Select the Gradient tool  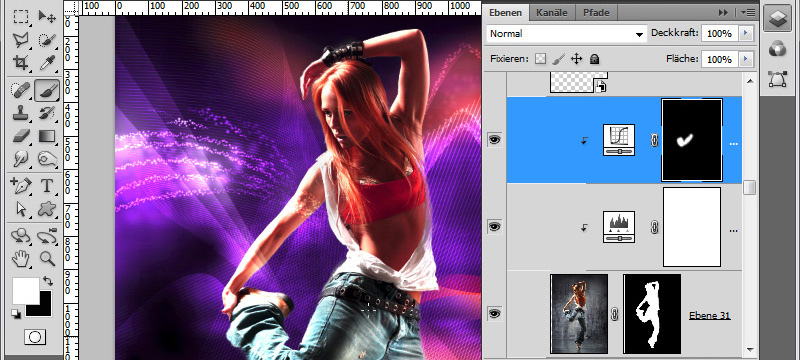coord(47,136)
